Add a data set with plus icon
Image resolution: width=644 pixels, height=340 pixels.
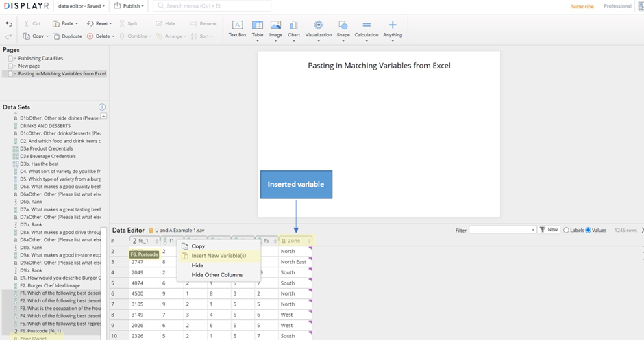pos(102,107)
